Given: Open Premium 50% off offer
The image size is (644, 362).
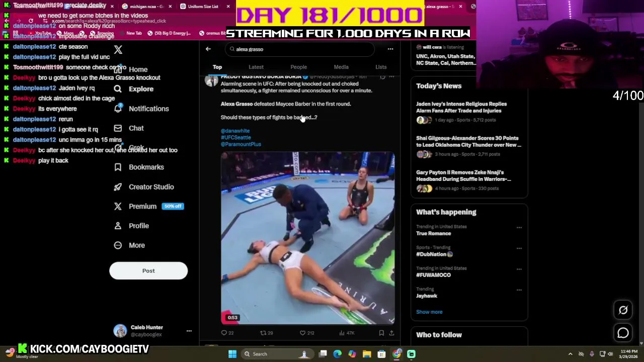Looking at the screenshot, I should point(149,206).
